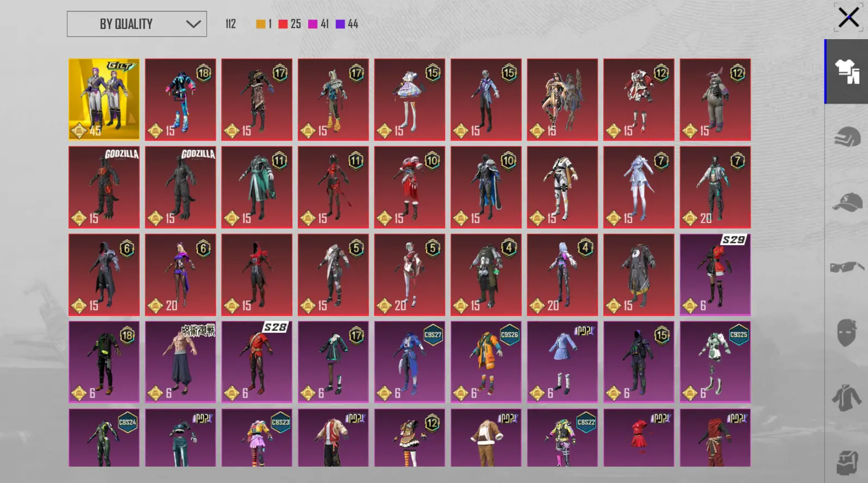This screenshot has width=868, height=483.
Task: Select the purple outfit with badge 18
Action: 104,362
